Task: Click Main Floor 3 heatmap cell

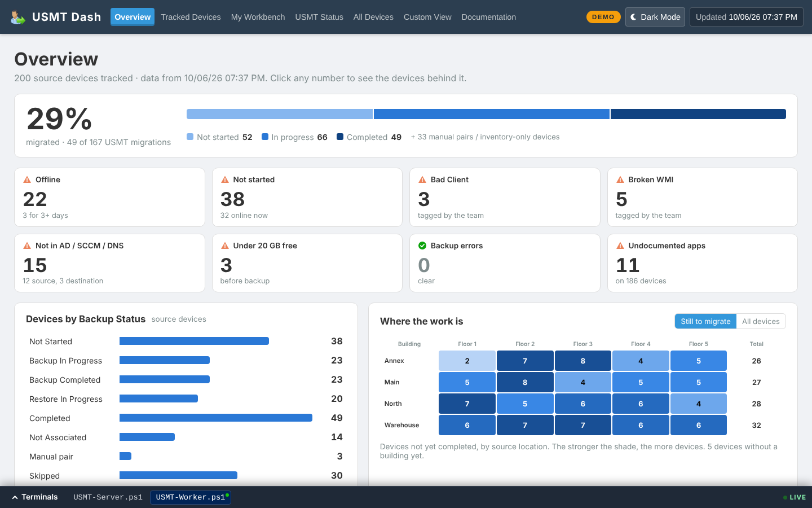Action: [583, 382]
